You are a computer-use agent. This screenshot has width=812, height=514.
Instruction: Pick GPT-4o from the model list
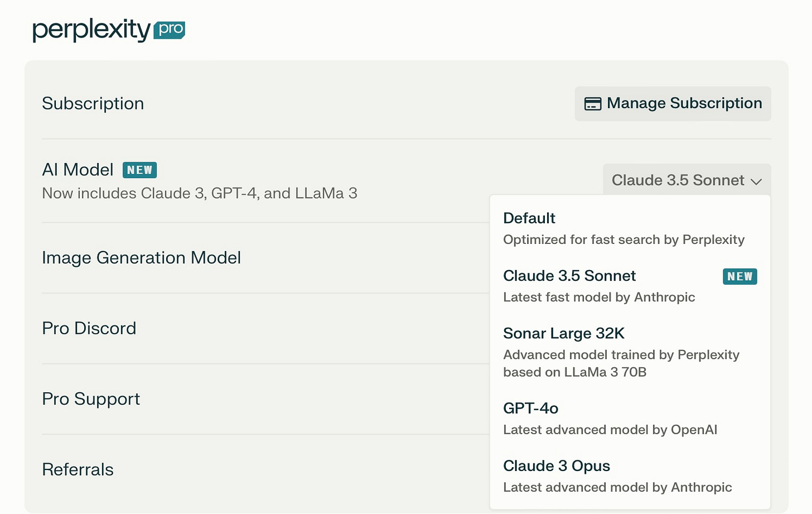click(x=630, y=419)
